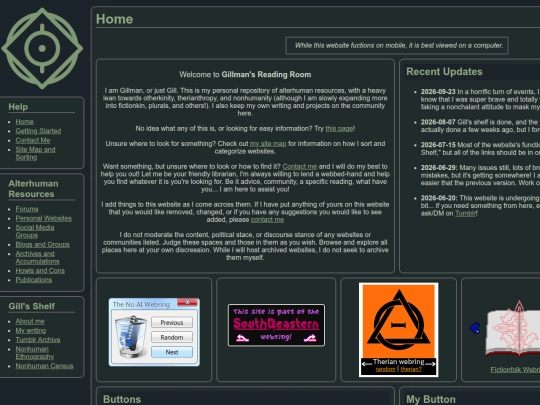Click the Gill's Shelf sidebar heading
Viewport: 540px width, 405px height.
coord(32,306)
